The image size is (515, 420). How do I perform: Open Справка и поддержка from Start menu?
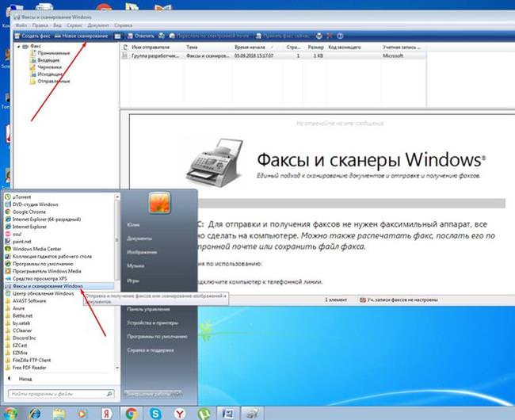(x=151, y=350)
